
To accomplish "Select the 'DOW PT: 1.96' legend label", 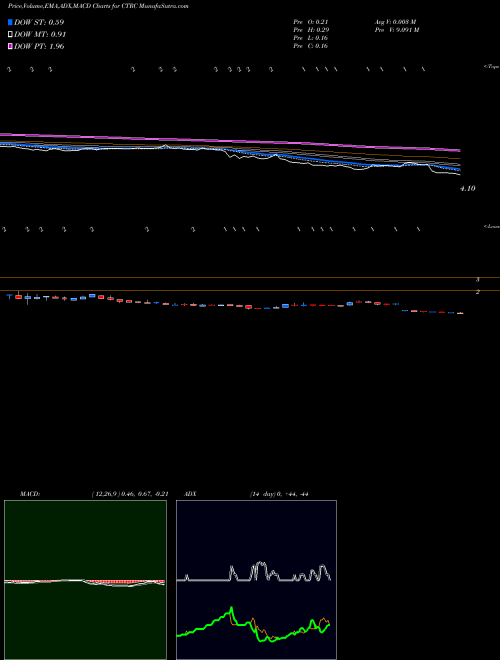I will pos(39,46).
